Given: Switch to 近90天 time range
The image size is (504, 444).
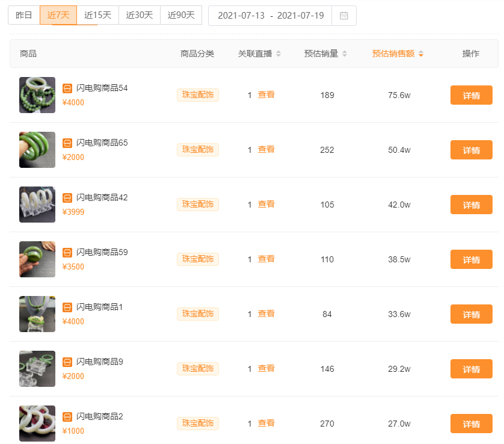Looking at the screenshot, I should [x=181, y=15].
